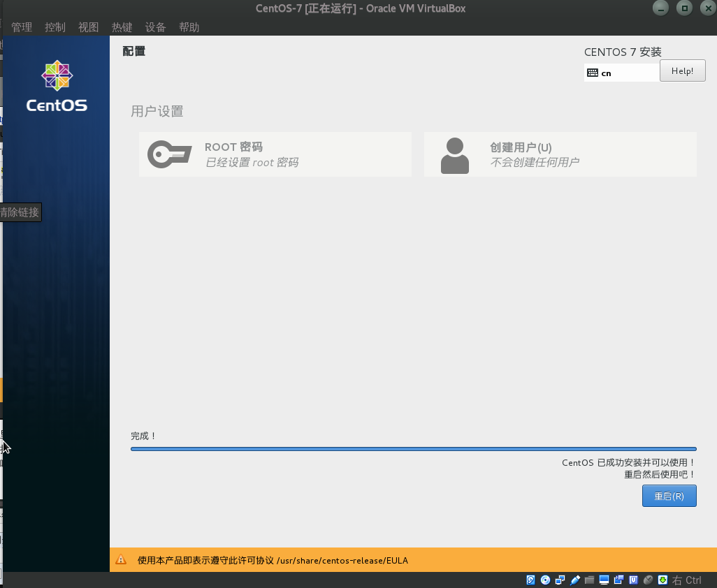
Task: Click the video capture status icon
Action: pyautogui.click(x=618, y=580)
